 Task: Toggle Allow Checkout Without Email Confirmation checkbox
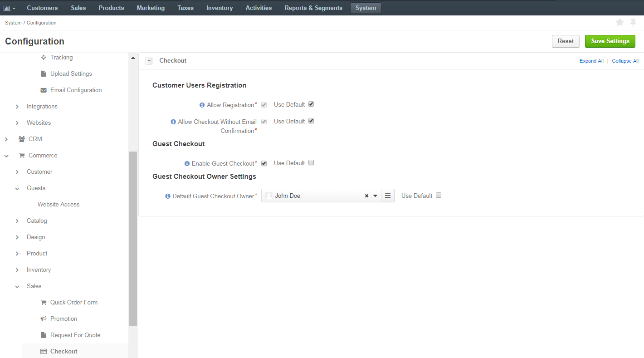pyautogui.click(x=264, y=122)
